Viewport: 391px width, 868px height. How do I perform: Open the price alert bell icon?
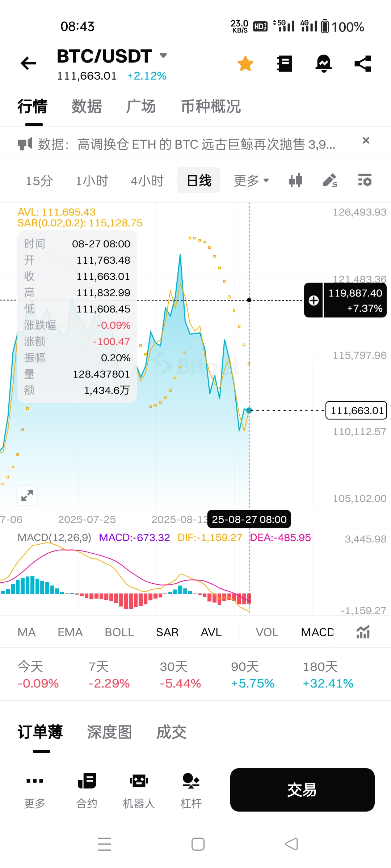click(x=323, y=64)
